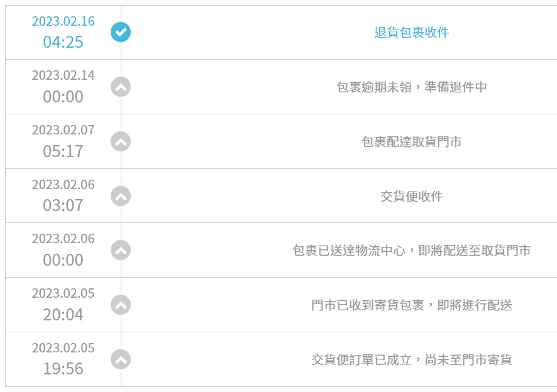Click the status text 包裹配達取貨門市

click(x=411, y=142)
